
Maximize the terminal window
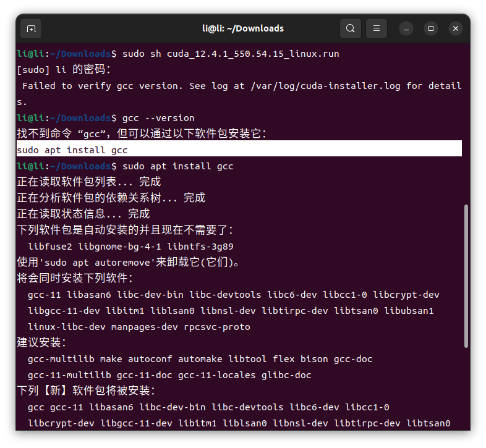[x=431, y=29]
